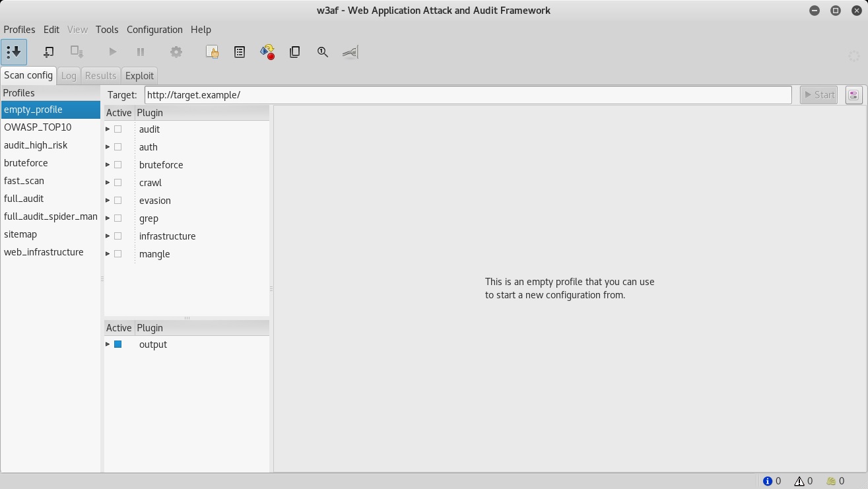Open the Edit menu

pyautogui.click(x=51, y=30)
